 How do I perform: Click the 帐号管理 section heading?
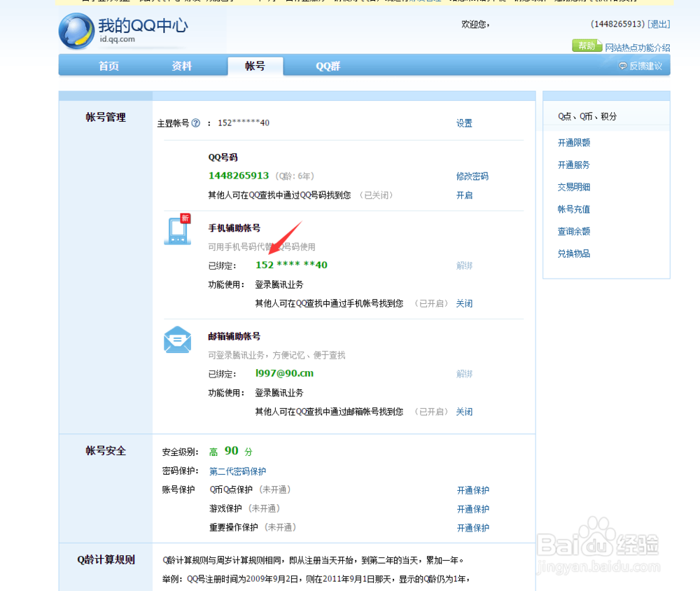(x=106, y=118)
